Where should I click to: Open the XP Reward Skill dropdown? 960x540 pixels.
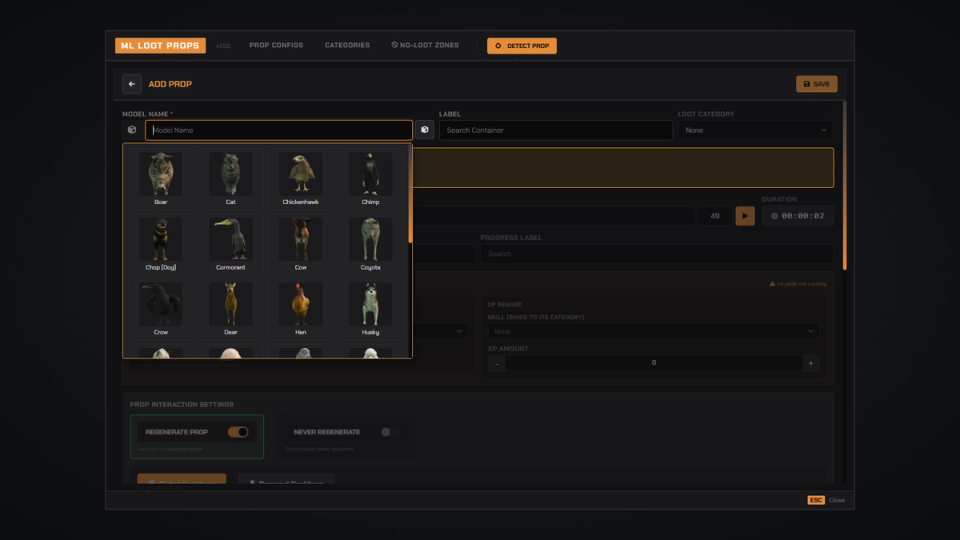[653, 331]
